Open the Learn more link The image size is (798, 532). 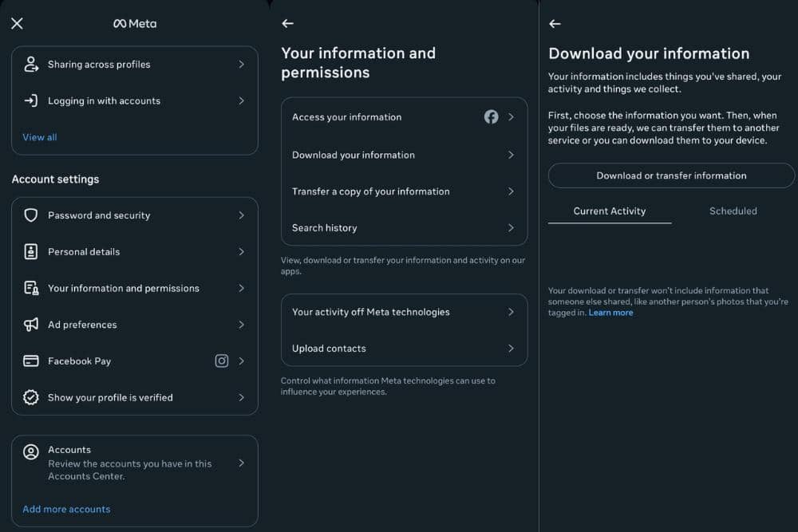[x=610, y=313]
